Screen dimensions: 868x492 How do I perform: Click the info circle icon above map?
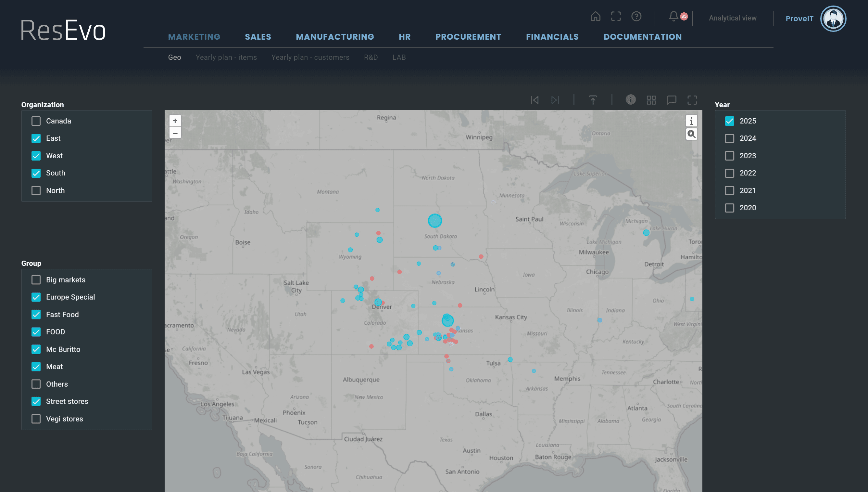coord(630,99)
